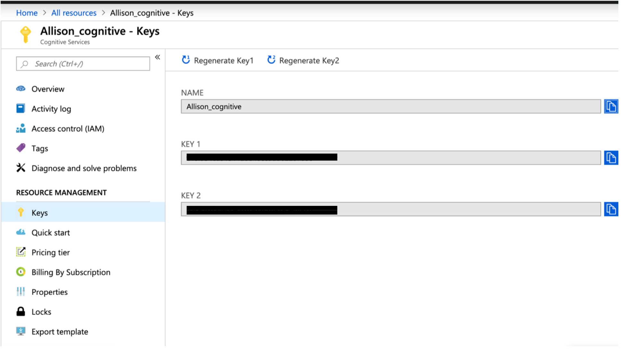Click the RESOURCE MANAGEMENT section heading
The width and height of the screenshot is (644, 356).
pyautogui.click(x=62, y=192)
